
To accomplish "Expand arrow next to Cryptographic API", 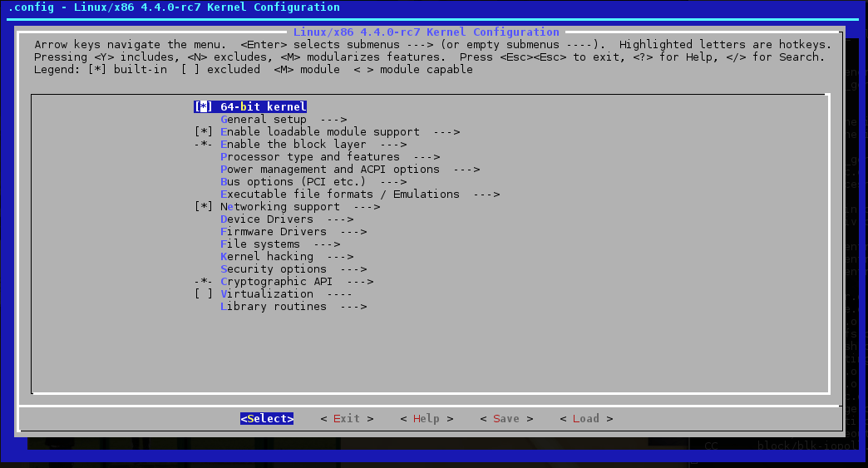I will (x=360, y=282).
